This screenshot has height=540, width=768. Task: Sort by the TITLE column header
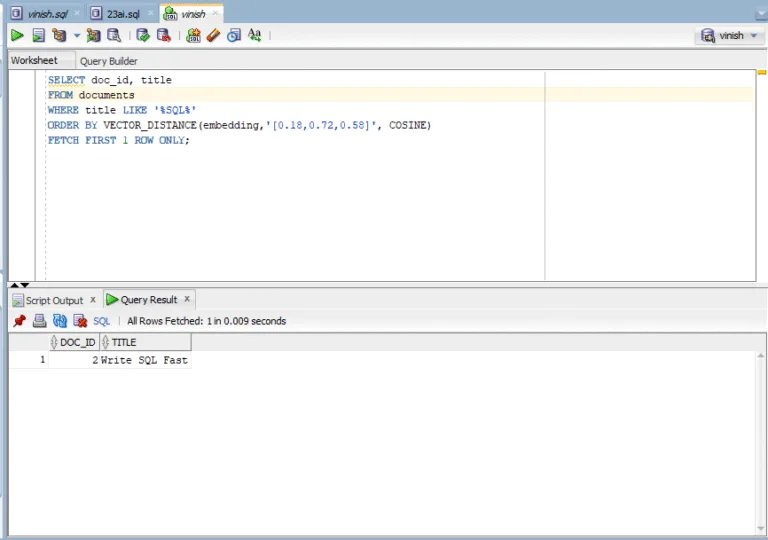coord(145,343)
